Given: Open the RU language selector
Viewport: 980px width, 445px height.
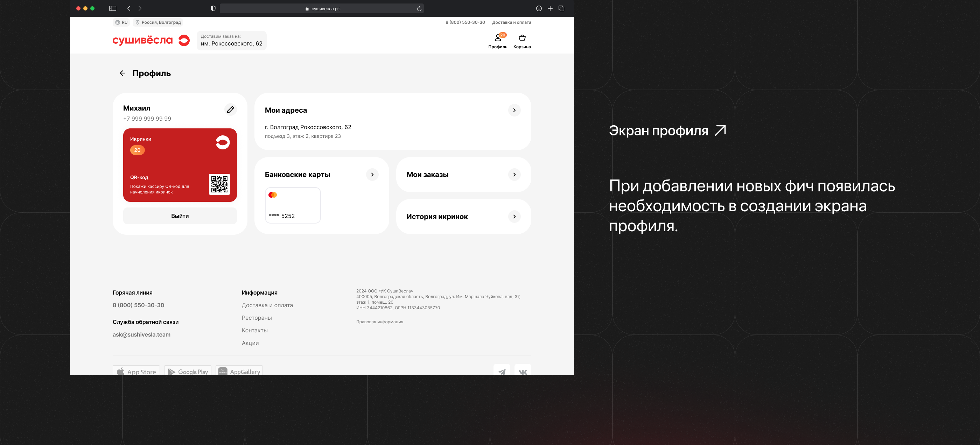Looking at the screenshot, I should 121,22.
